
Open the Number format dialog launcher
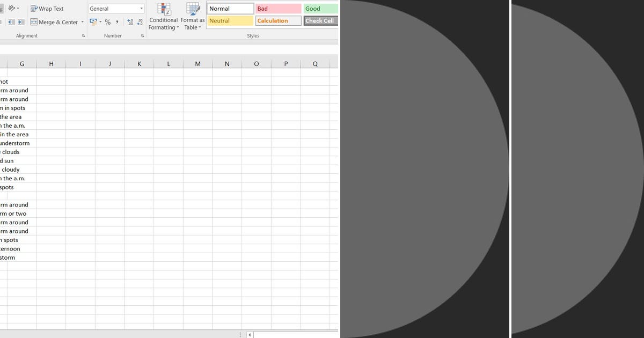click(142, 35)
